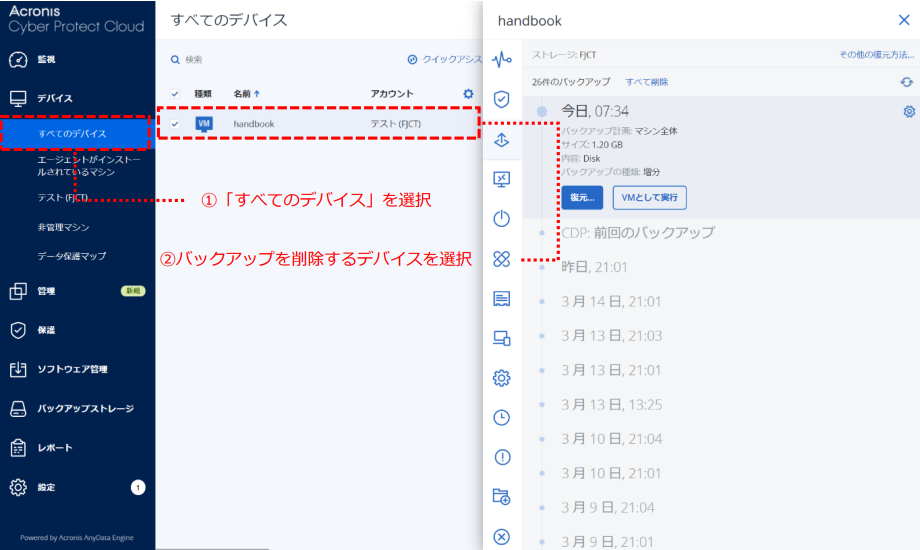Expand the 昨日, 21:01 backup entry
Screen dimensions: 920x550
(594, 267)
